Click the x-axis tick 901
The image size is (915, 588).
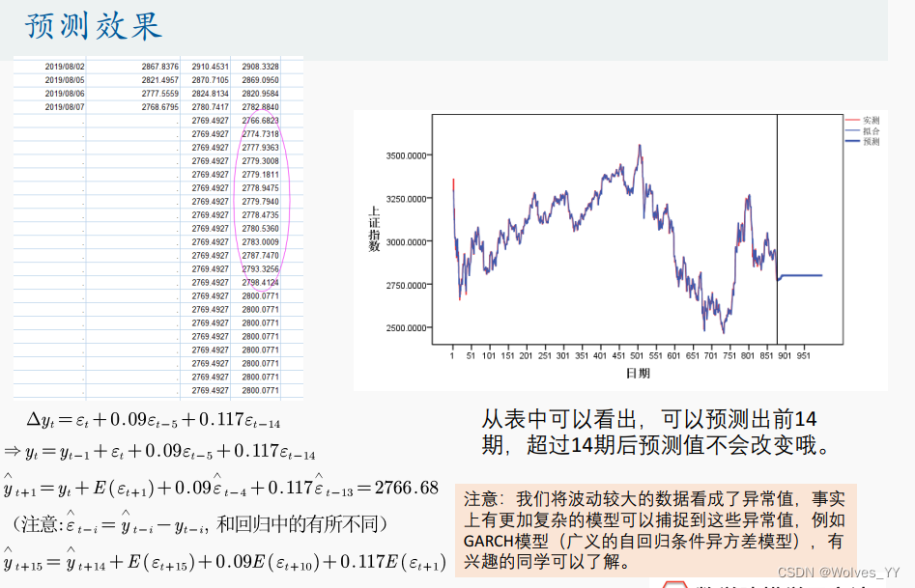pyautogui.click(x=785, y=356)
